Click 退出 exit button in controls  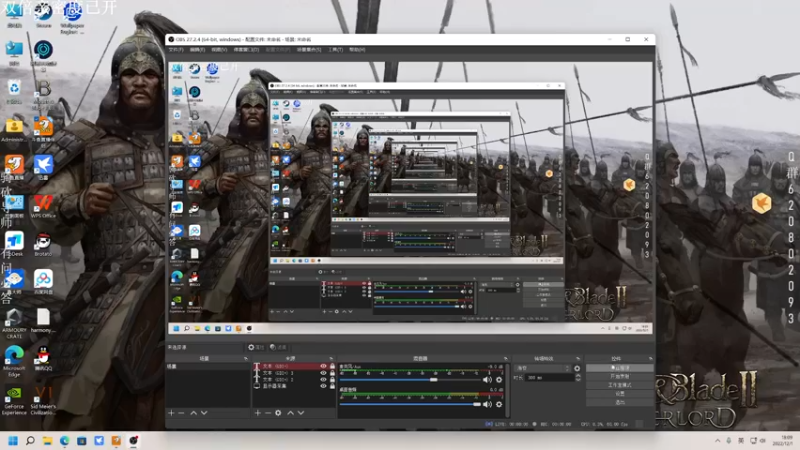[x=619, y=402]
